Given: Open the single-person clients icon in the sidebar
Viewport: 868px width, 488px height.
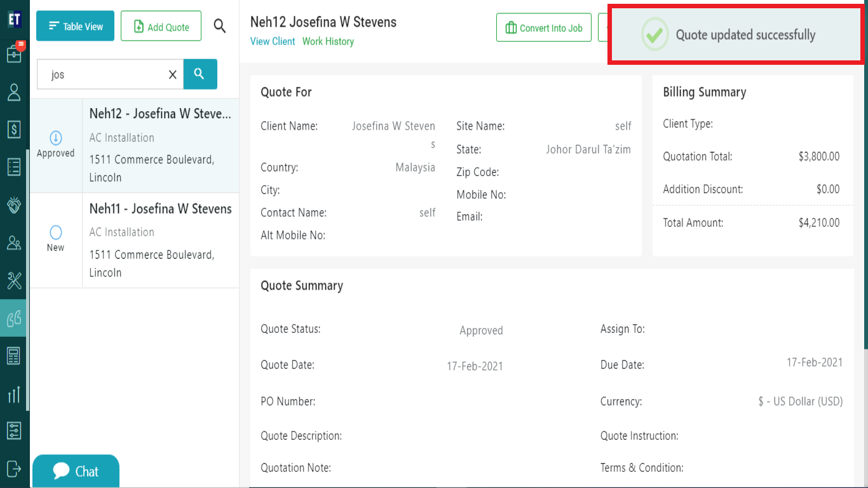Looking at the screenshot, I should coord(14,92).
